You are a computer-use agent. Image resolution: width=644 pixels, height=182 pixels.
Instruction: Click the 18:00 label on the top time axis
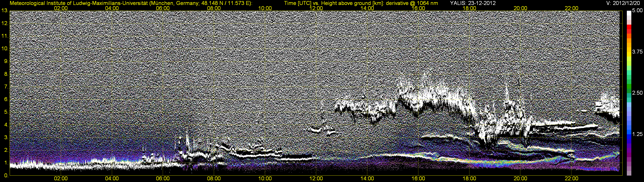(x=469, y=8)
